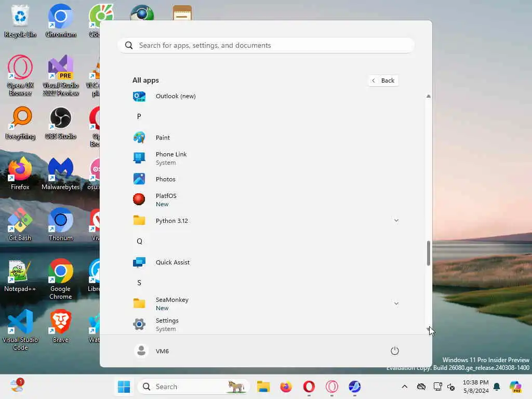Open Phone Link app
532x399 pixels.
pyautogui.click(x=265, y=158)
